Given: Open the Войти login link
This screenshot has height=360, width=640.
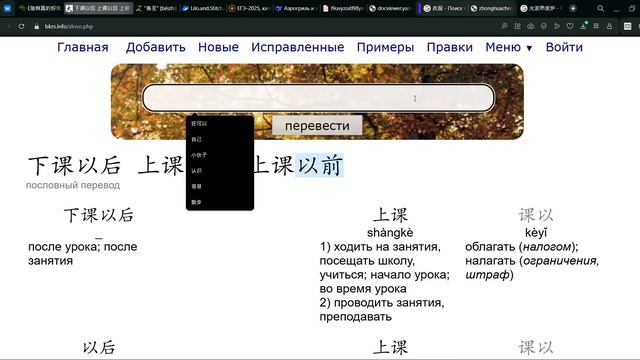Looking at the screenshot, I should click(564, 47).
